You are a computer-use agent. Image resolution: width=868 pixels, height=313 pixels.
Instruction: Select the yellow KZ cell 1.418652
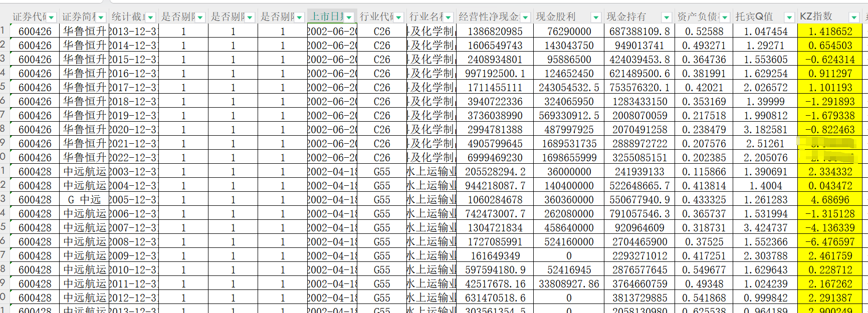(830, 31)
